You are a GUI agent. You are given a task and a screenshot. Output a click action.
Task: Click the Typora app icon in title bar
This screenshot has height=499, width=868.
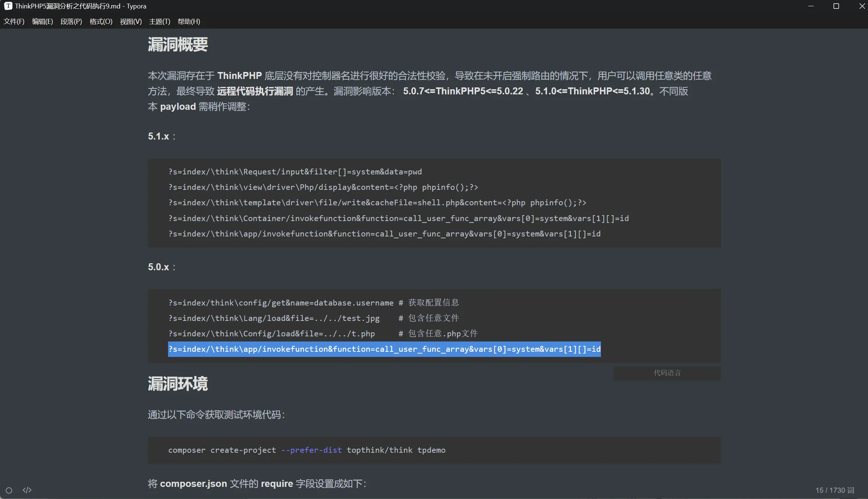tap(8, 6)
